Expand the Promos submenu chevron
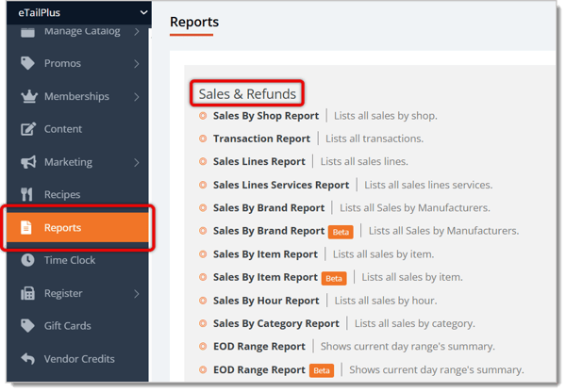 point(137,64)
